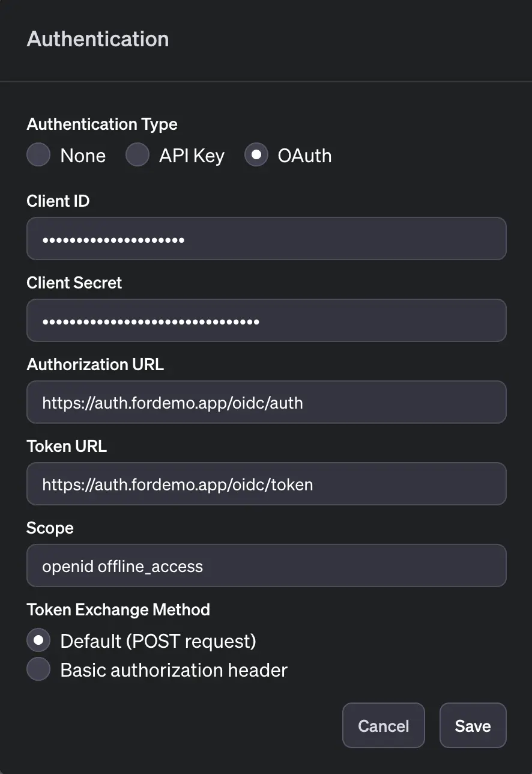Click the Scope label above the field
The height and width of the screenshot is (774, 532).
(x=50, y=528)
